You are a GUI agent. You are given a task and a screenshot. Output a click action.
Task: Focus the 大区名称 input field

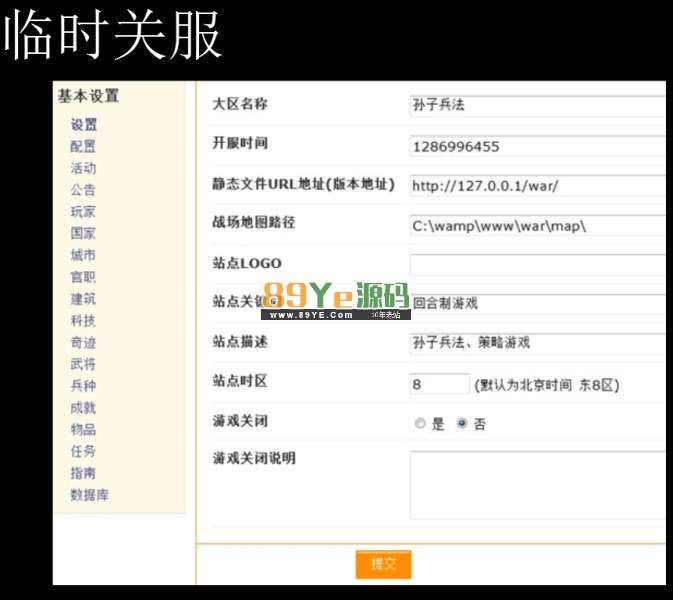tap(538, 106)
